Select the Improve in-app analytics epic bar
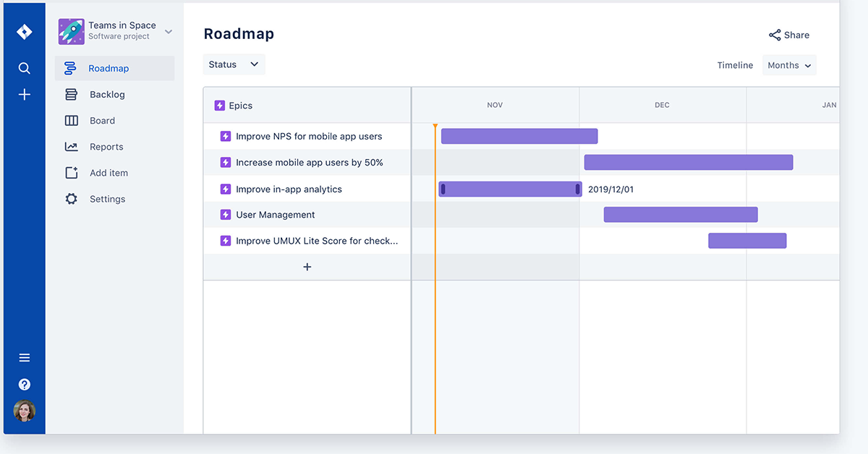Screen dimensions: 868x454 (x=509, y=188)
